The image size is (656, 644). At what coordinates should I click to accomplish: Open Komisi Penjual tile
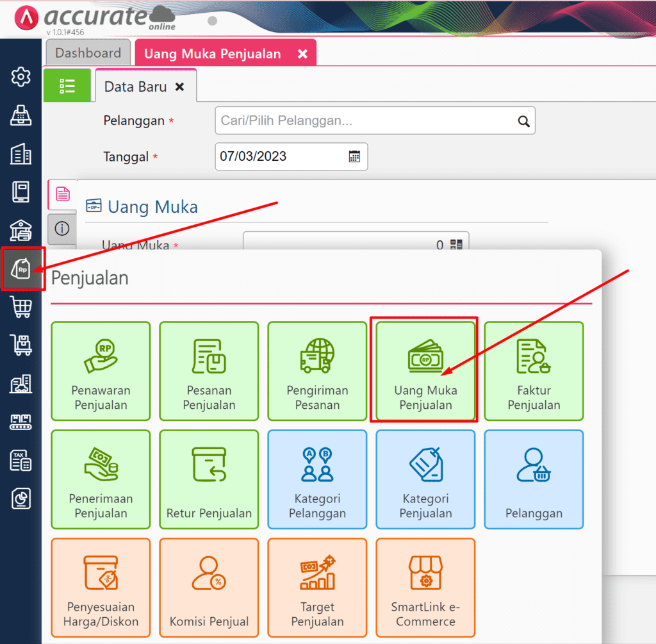209,588
